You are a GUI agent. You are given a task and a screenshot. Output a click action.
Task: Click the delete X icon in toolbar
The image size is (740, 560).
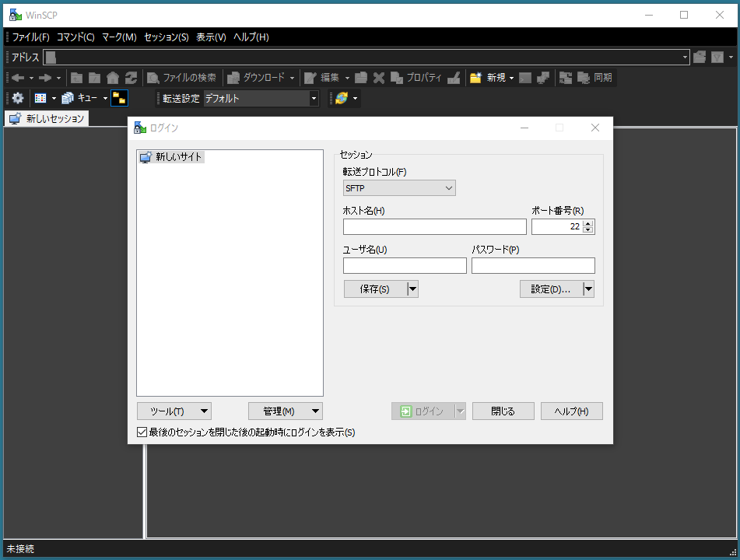coord(378,78)
